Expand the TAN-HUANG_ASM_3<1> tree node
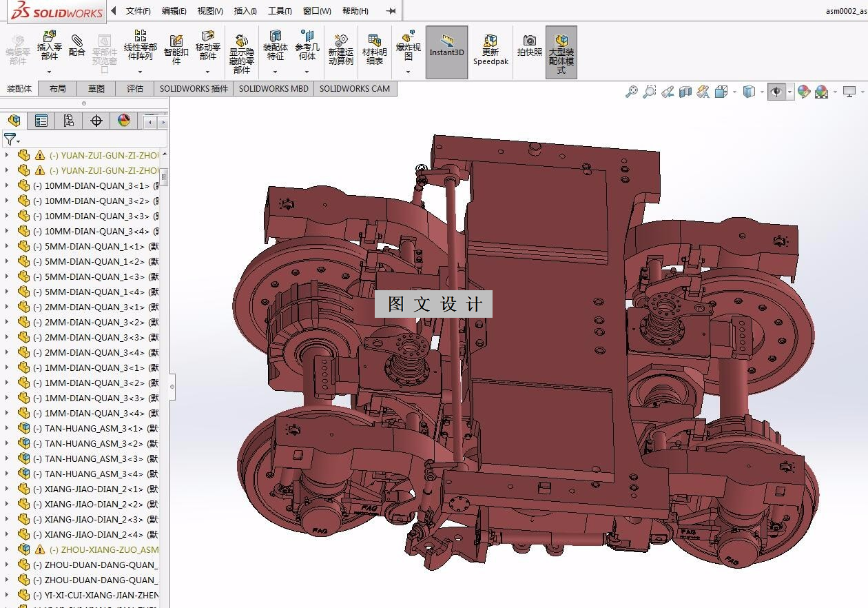 [x=7, y=428]
